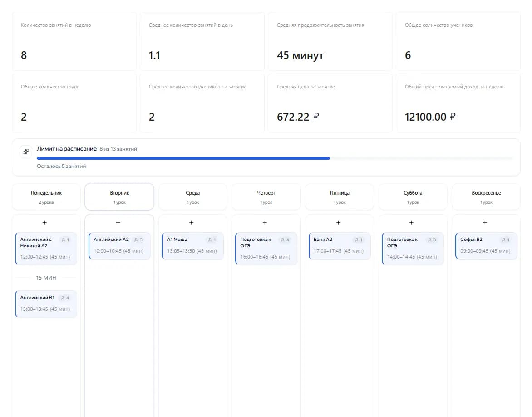This screenshot has width=532, height=417.
Task: Open Sunday lesson Софья B2
Action: tap(486, 246)
